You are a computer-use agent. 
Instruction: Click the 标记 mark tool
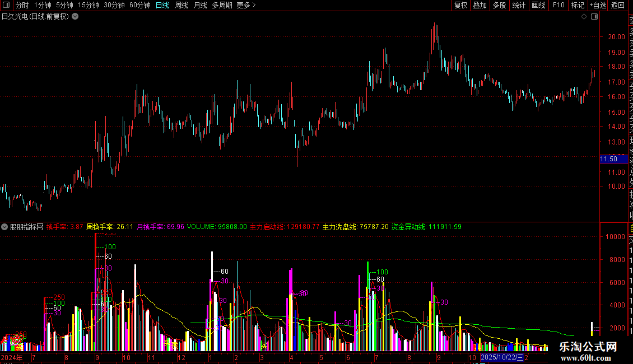pos(578,5)
